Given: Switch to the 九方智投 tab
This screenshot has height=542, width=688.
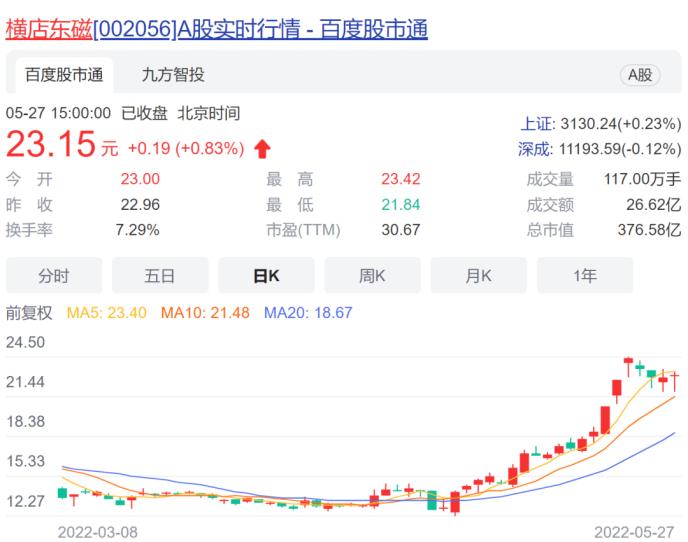Looking at the screenshot, I should point(173,75).
